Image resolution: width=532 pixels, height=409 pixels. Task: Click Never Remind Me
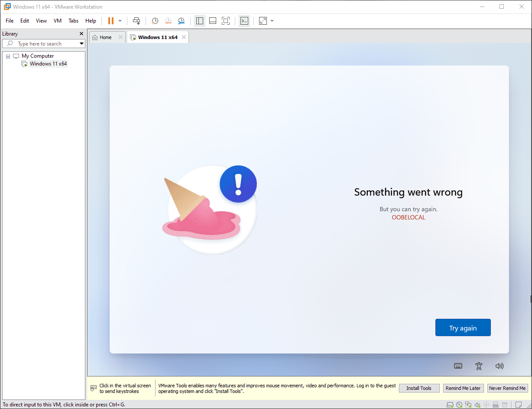click(507, 388)
